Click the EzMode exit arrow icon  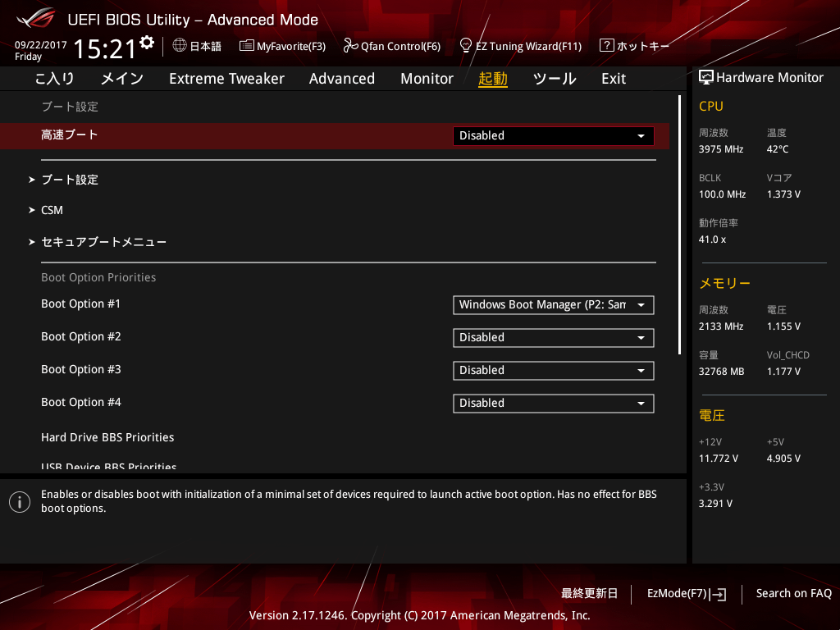(x=718, y=594)
